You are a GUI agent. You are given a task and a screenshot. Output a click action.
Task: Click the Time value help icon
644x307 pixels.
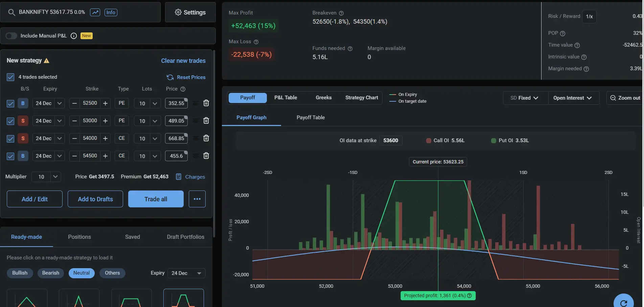pyautogui.click(x=577, y=45)
